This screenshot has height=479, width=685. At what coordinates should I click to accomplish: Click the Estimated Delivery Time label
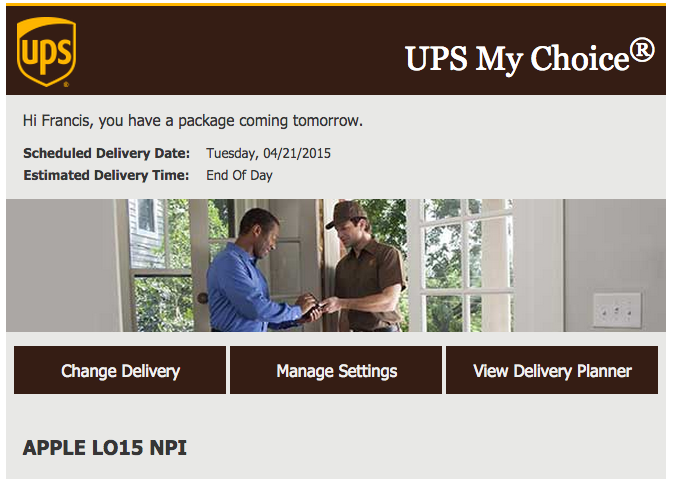point(106,175)
